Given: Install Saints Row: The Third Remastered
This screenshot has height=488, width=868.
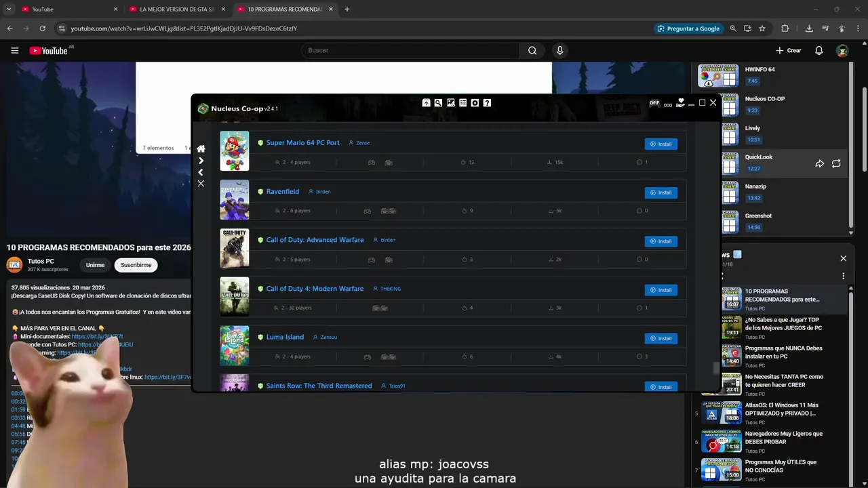Looking at the screenshot, I should 660,387.
